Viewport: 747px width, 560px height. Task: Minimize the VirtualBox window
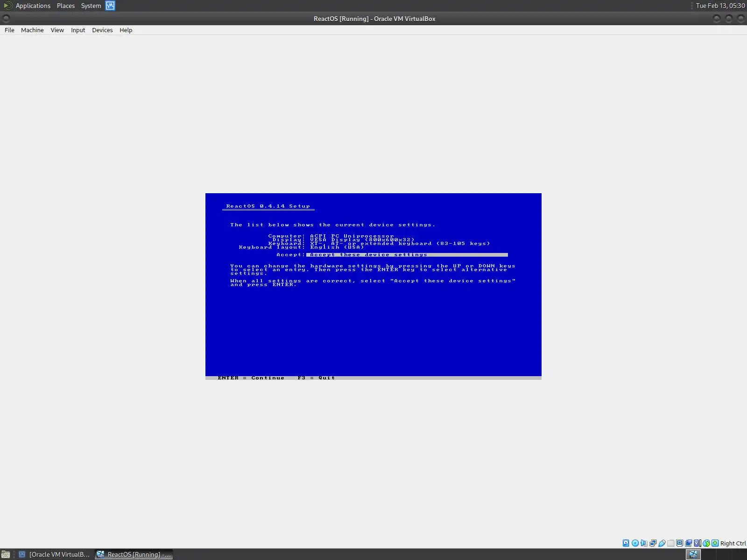pos(717,19)
